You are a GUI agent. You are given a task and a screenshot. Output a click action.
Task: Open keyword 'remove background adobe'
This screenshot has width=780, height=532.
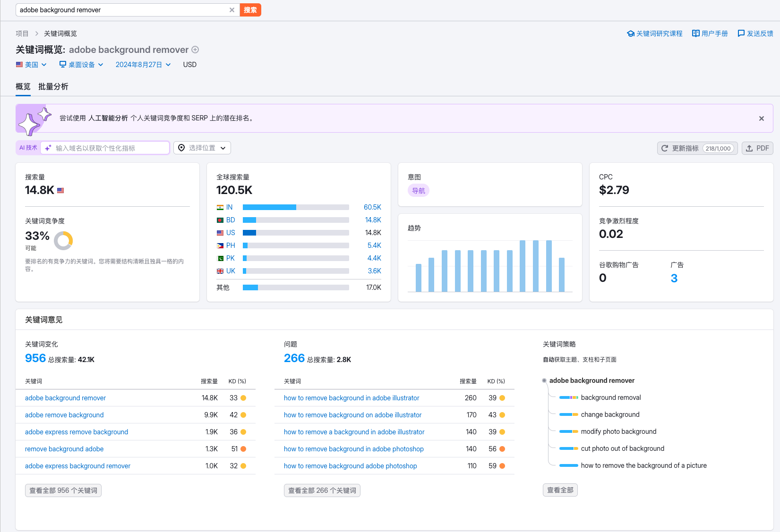point(64,449)
